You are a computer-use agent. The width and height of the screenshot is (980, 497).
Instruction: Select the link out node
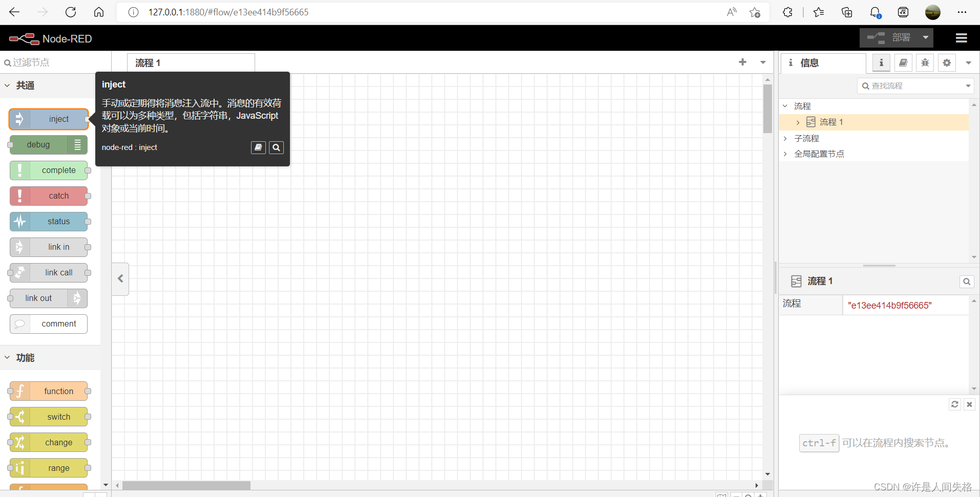(x=49, y=298)
